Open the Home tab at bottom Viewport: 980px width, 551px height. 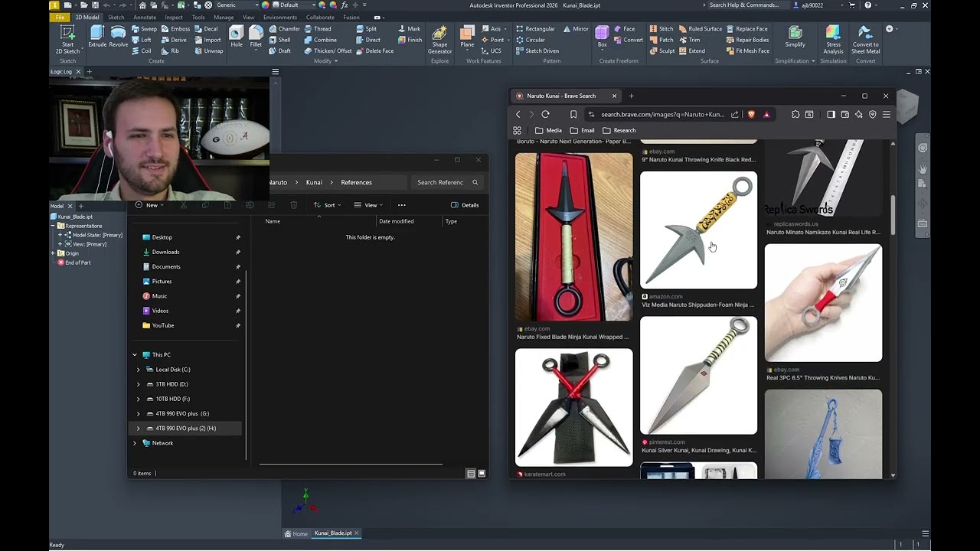296,533
